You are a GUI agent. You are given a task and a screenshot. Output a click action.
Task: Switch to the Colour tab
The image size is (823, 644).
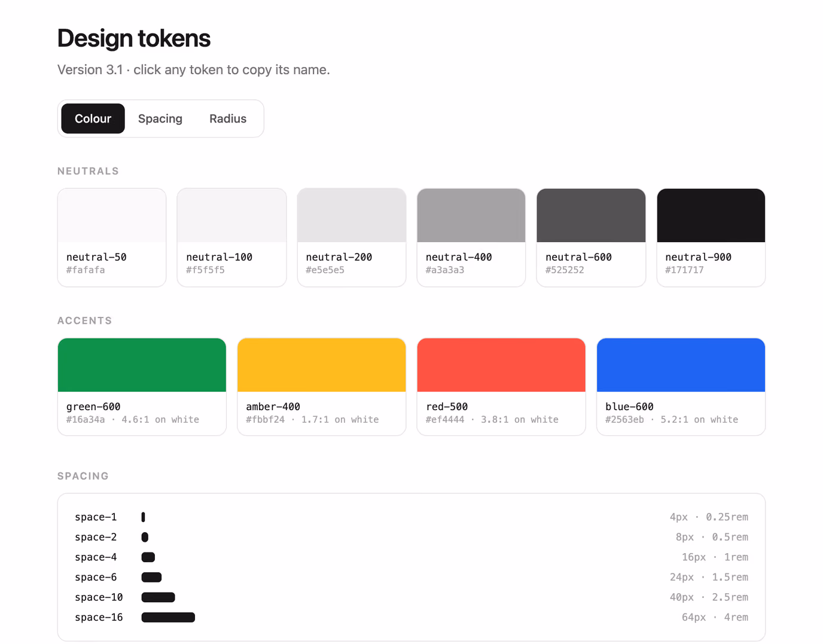(x=93, y=118)
